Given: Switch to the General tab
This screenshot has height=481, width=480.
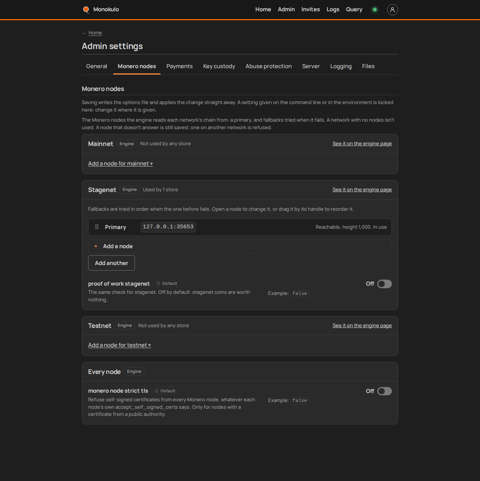Looking at the screenshot, I should (97, 66).
